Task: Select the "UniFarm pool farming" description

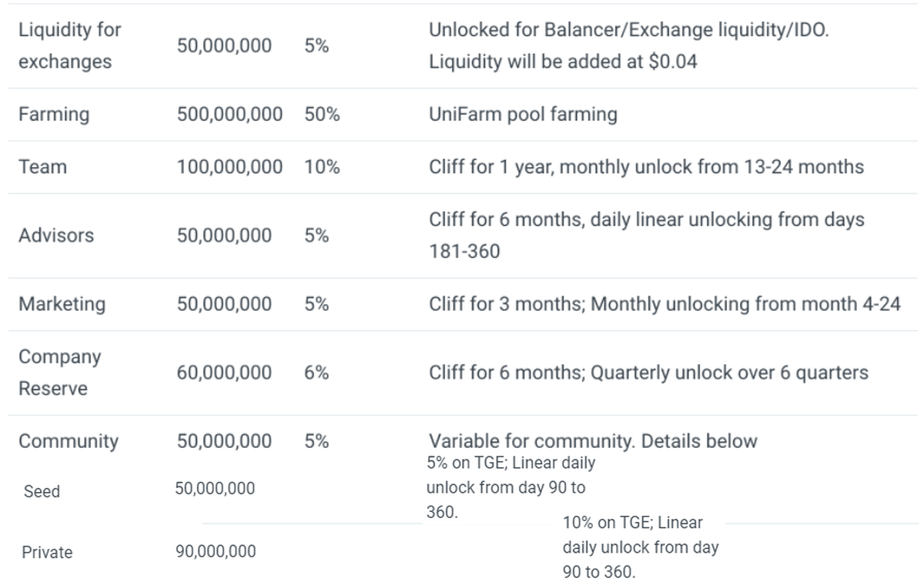Action: (523, 115)
